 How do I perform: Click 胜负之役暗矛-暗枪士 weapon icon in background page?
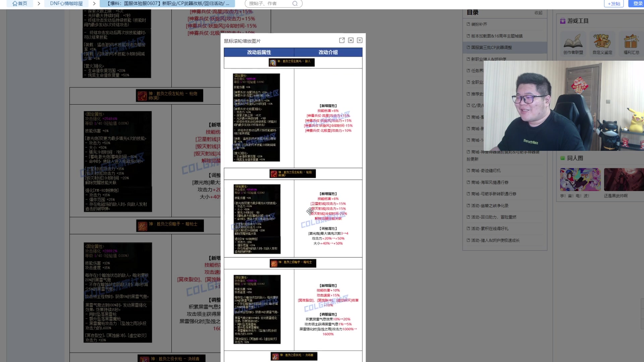click(x=143, y=226)
